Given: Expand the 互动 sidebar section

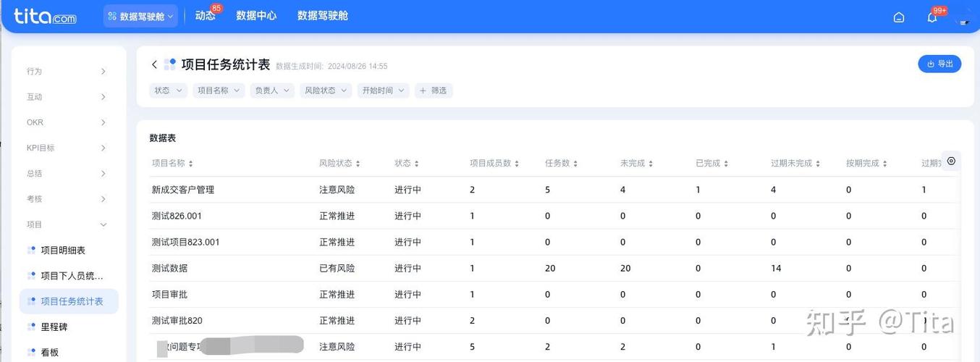Looking at the screenshot, I should pos(67,97).
